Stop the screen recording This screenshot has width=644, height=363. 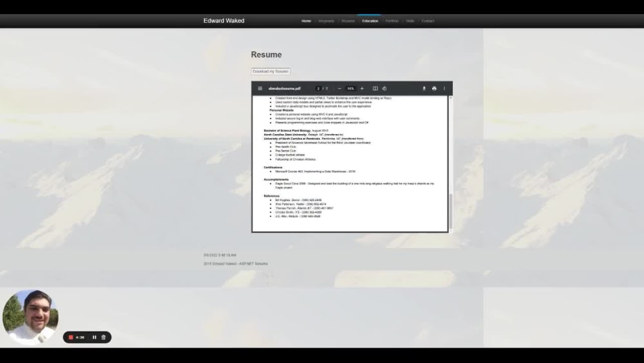(x=71, y=337)
